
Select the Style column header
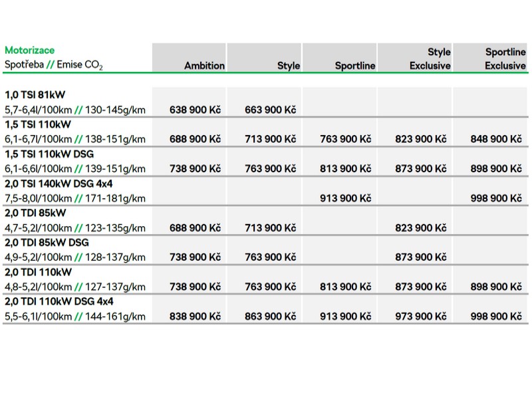click(289, 65)
